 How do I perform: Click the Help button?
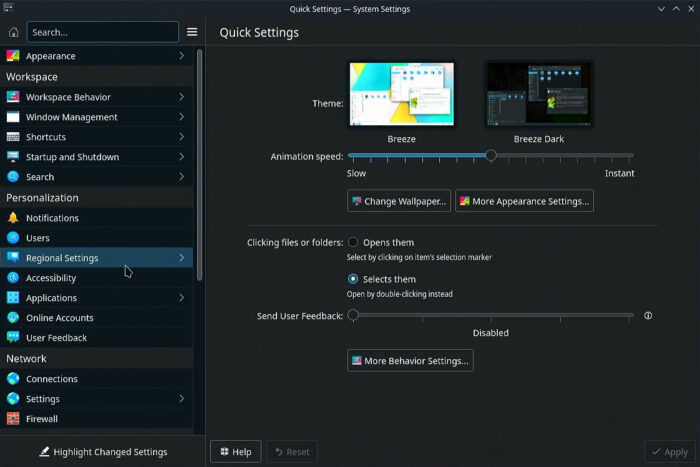236,452
